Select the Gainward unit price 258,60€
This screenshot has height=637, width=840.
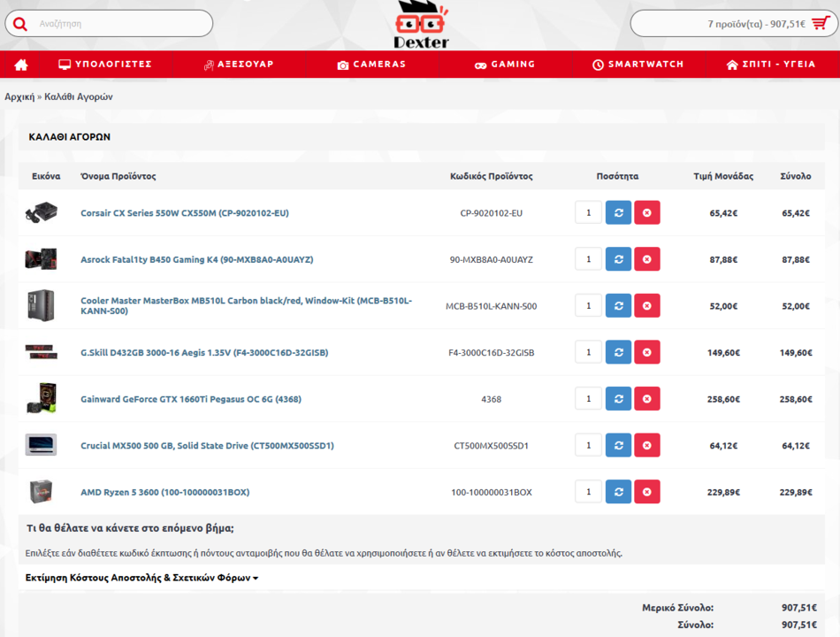[x=723, y=399]
